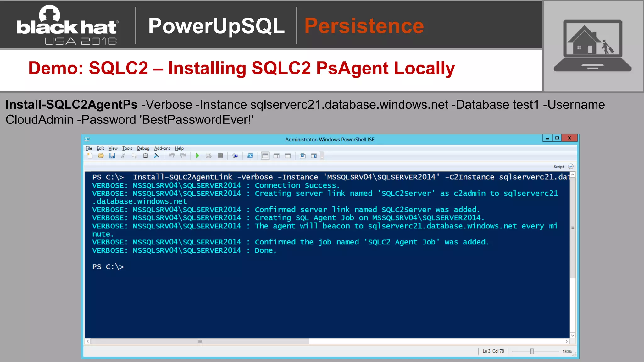Screen dimensions: 644x362
Task: Click the vertical scrollbar up arrow
Action: [573, 175]
